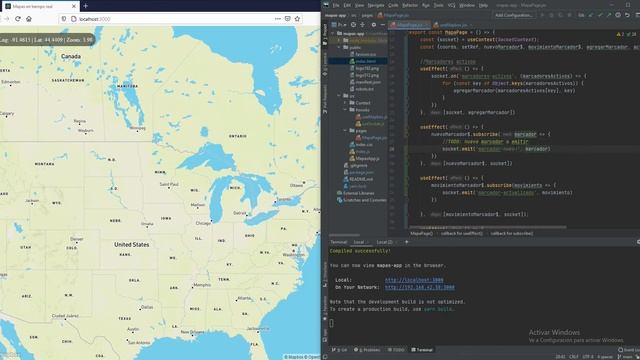This screenshot has width=640, height=360.
Task: Click the callback for subscribe() breadcrumb
Action: pos(512,233)
